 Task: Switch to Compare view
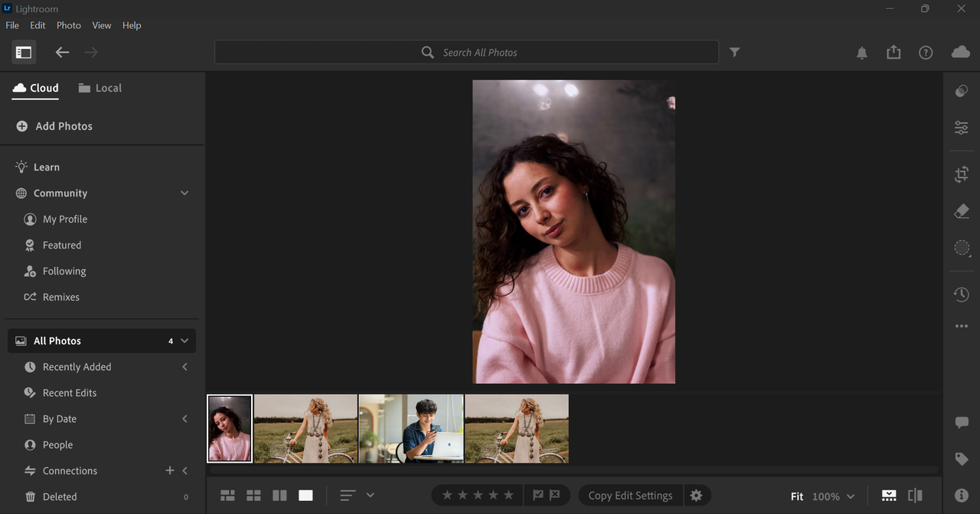point(279,496)
